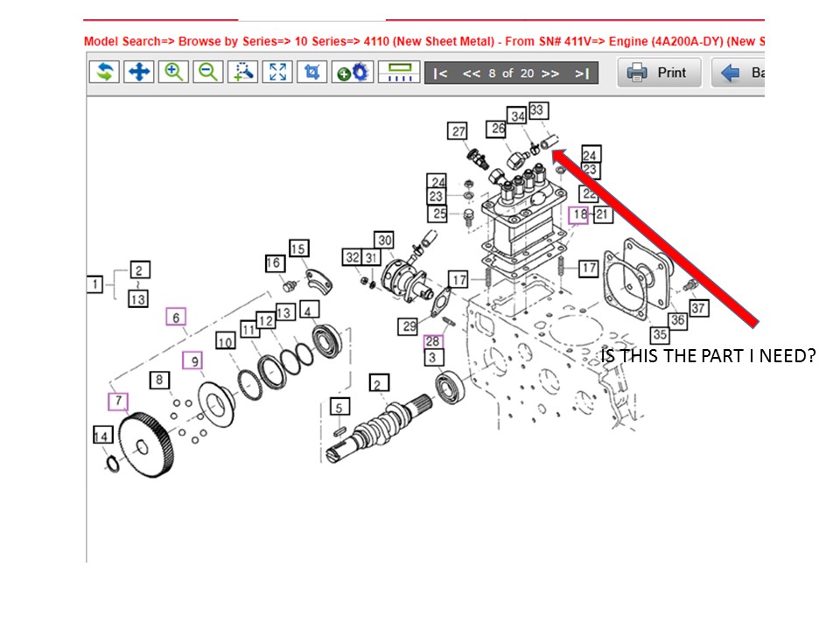
Task: Go to next diagram page
Action: pos(550,73)
